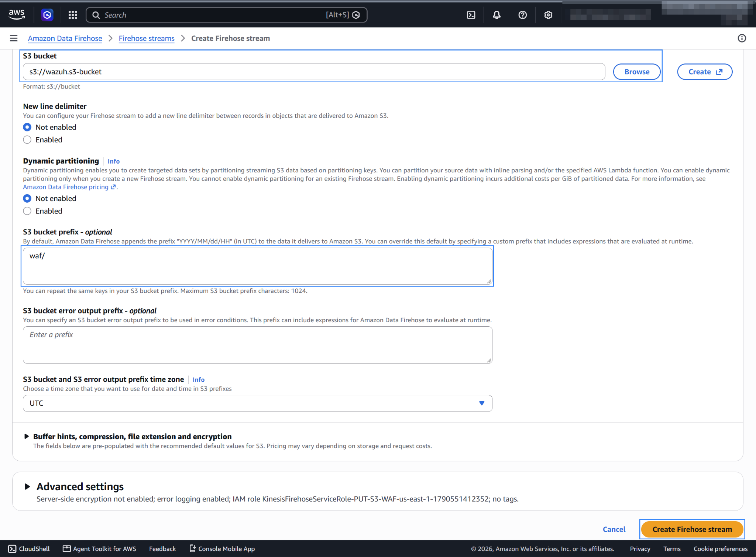Click the Amazon Q icon in search bar
This screenshot has width=756, height=557.
[356, 15]
